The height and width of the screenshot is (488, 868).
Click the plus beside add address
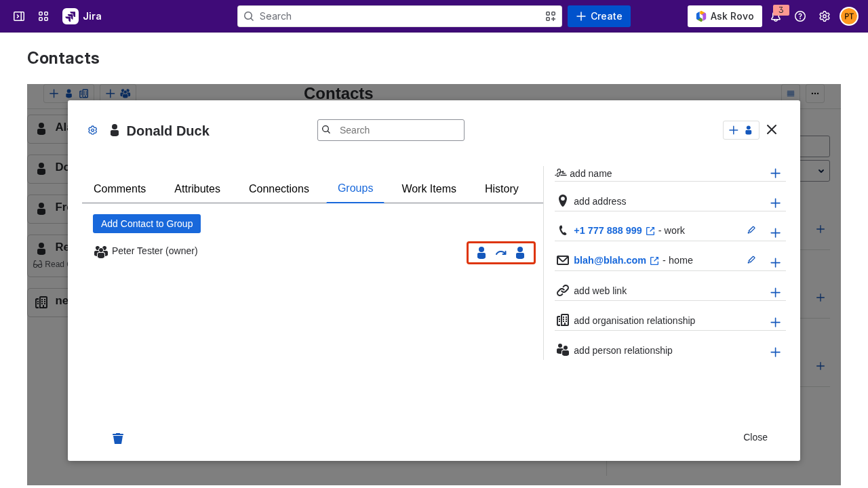775,203
